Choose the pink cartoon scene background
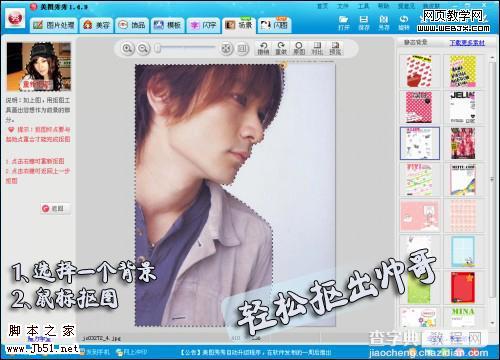The width and height of the screenshot is (500, 360). (420, 215)
